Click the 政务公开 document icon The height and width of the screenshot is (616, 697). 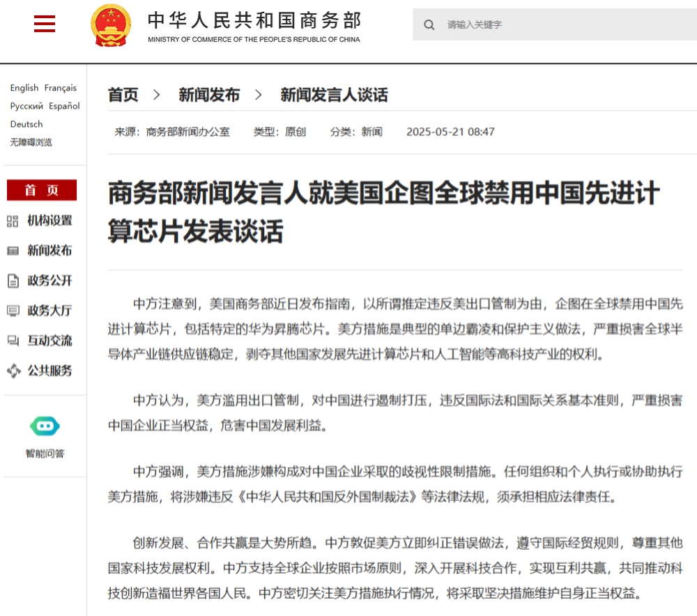point(13,281)
